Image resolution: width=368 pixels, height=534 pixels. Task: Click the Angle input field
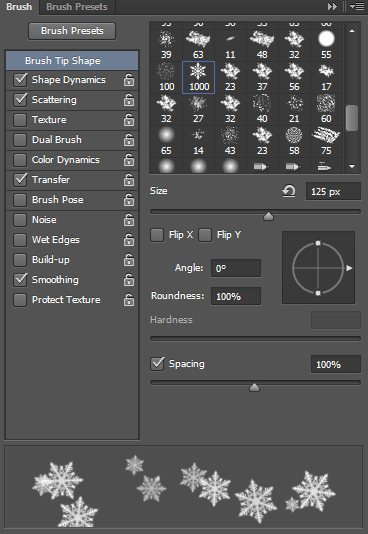point(236,268)
